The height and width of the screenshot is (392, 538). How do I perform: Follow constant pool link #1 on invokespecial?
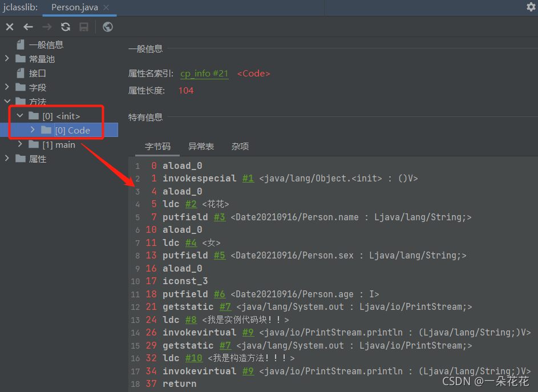pyautogui.click(x=248, y=179)
